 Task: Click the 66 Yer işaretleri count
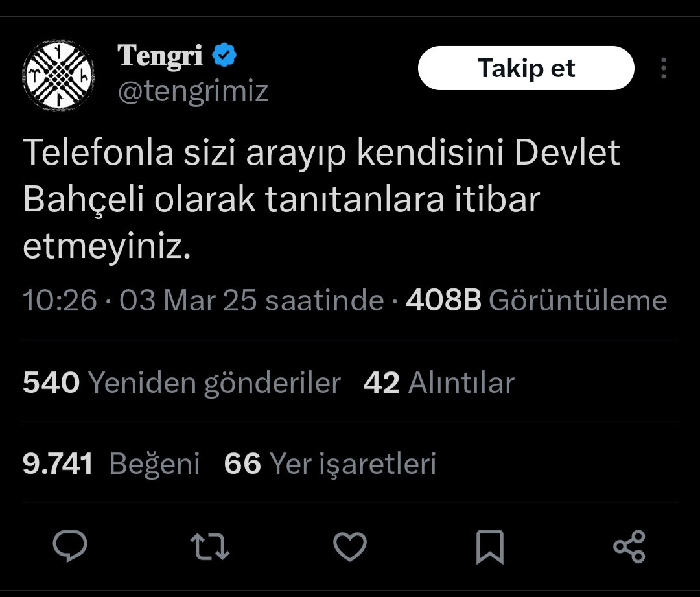coord(330,463)
